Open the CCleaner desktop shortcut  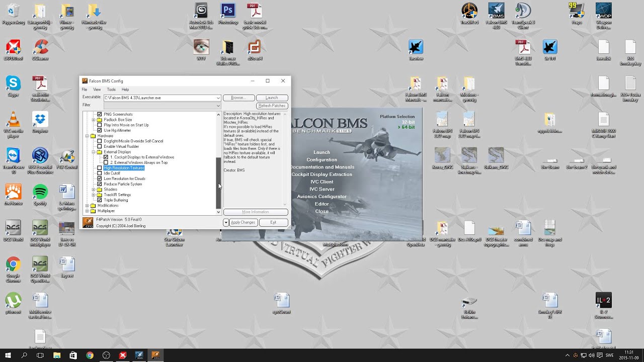[40, 50]
